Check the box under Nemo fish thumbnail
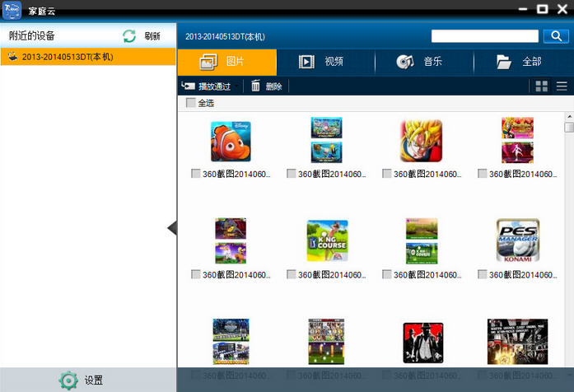574x392 pixels. coord(196,174)
